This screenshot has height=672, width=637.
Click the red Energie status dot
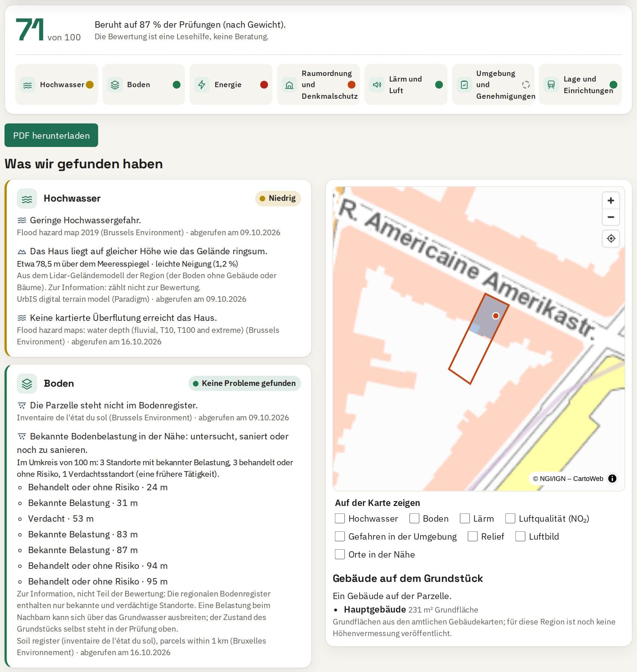click(x=264, y=85)
